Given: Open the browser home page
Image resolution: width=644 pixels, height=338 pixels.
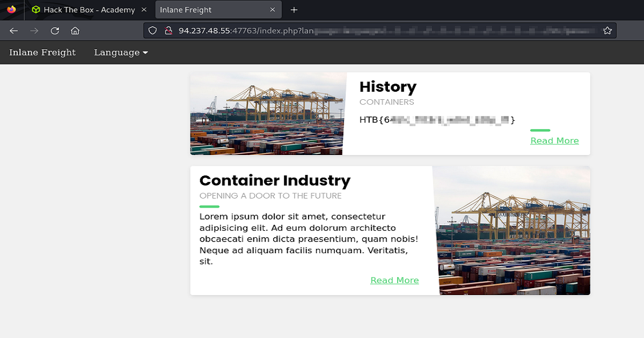Looking at the screenshot, I should [x=75, y=31].
